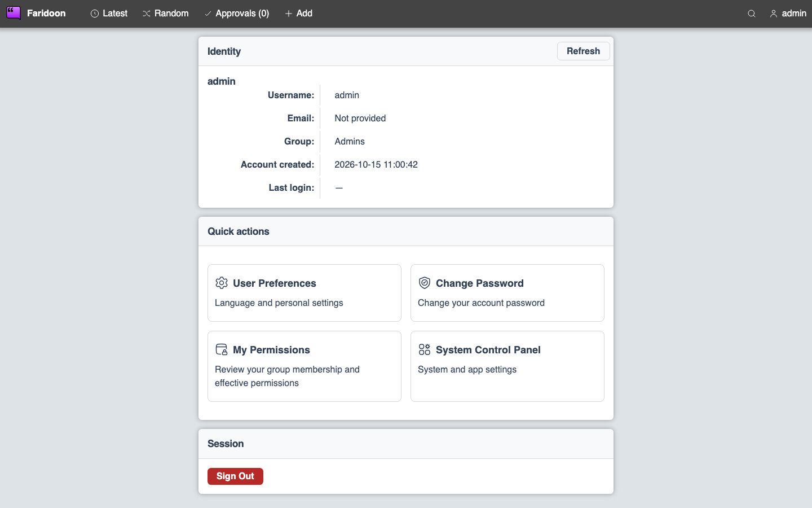Refresh the Identity panel
The width and height of the screenshot is (812, 508).
tap(583, 51)
